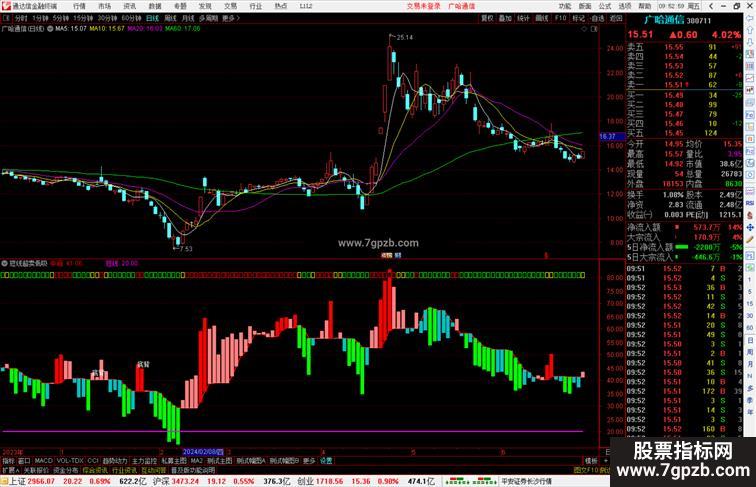Open the 公式 menu
This screenshot has height=487, width=756.
pyautogui.click(x=605, y=6)
